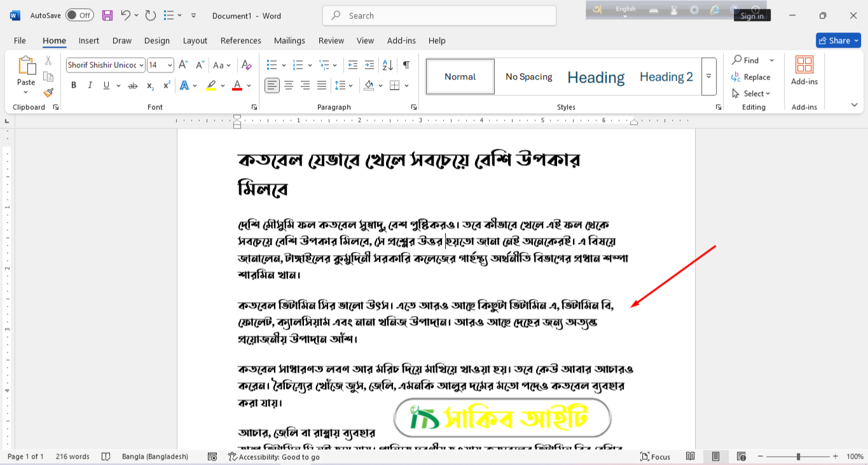The image size is (868, 465).
Task: Open the Select dropdown in Editing
Action: pos(751,94)
